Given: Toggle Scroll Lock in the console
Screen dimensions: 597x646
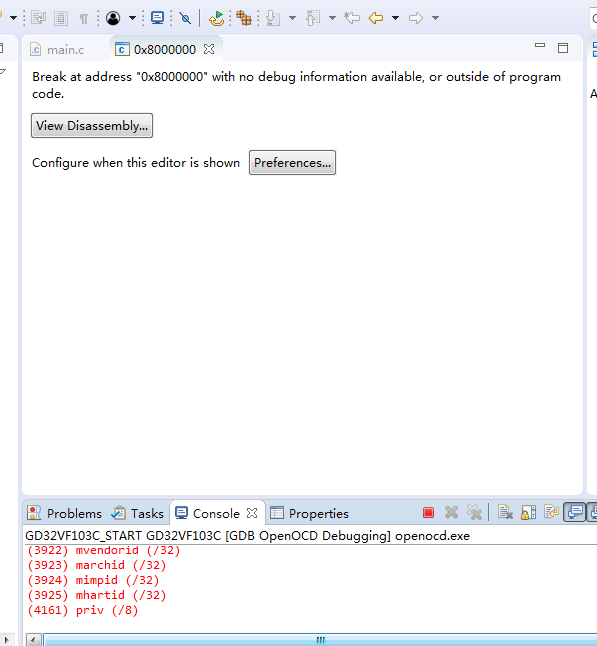Looking at the screenshot, I should pos(528,513).
